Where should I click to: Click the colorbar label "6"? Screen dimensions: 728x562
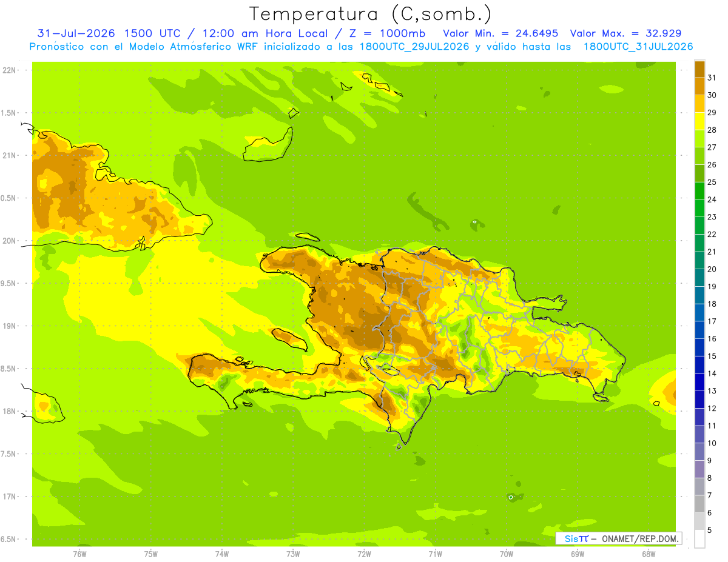coord(710,513)
